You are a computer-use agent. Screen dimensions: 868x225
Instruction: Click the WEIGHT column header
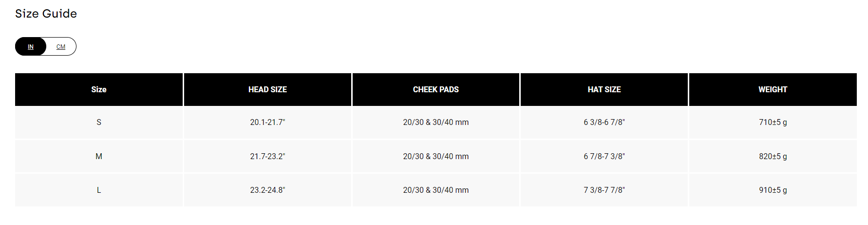773,89
